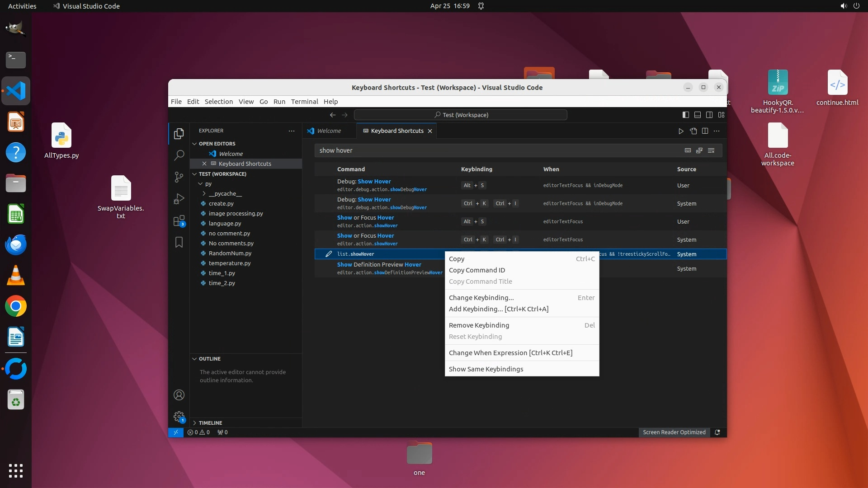868x488 pixels.
Task: Click Open Keyboard Shortcuts JSON icon
Action: [x=693, y=131]
